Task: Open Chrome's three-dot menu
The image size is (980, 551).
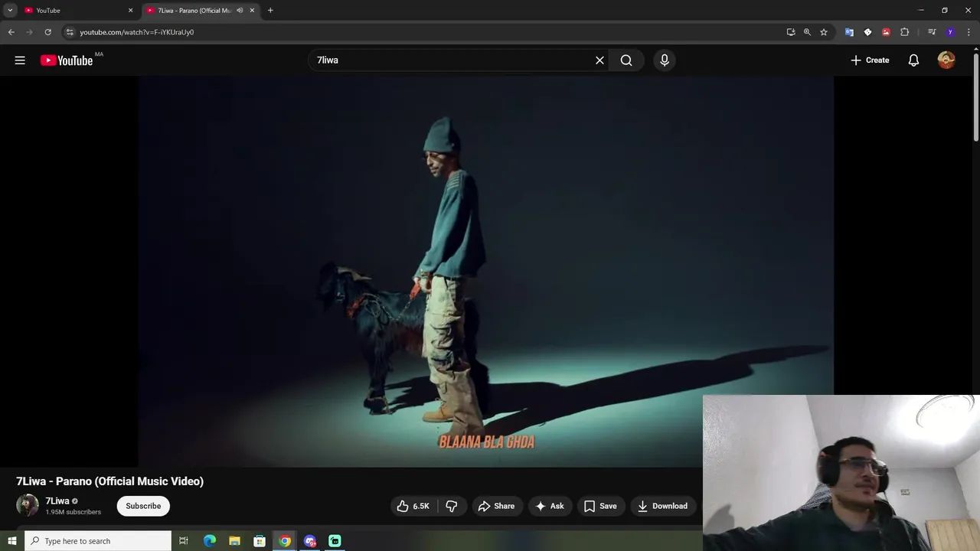Action: [969, 32]
